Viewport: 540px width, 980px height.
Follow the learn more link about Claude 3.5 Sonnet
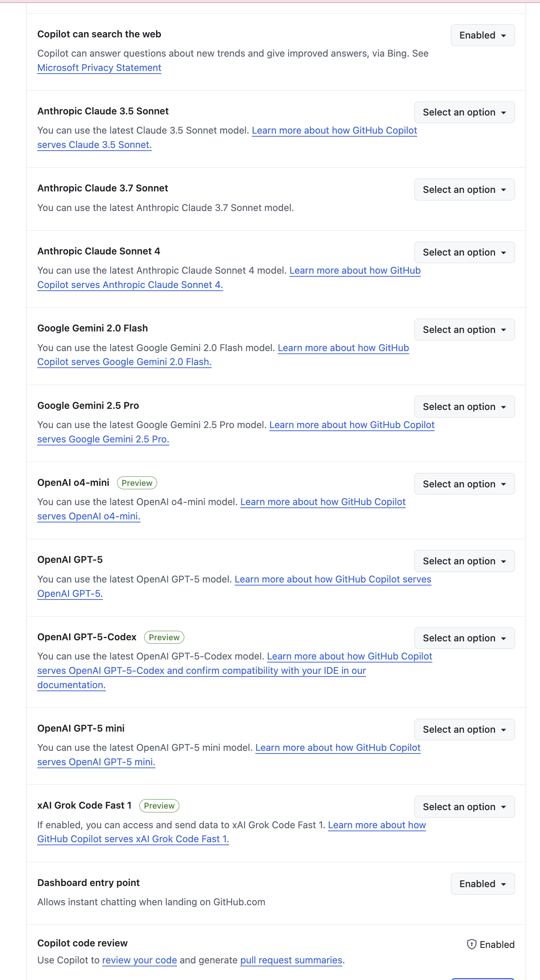334,131
